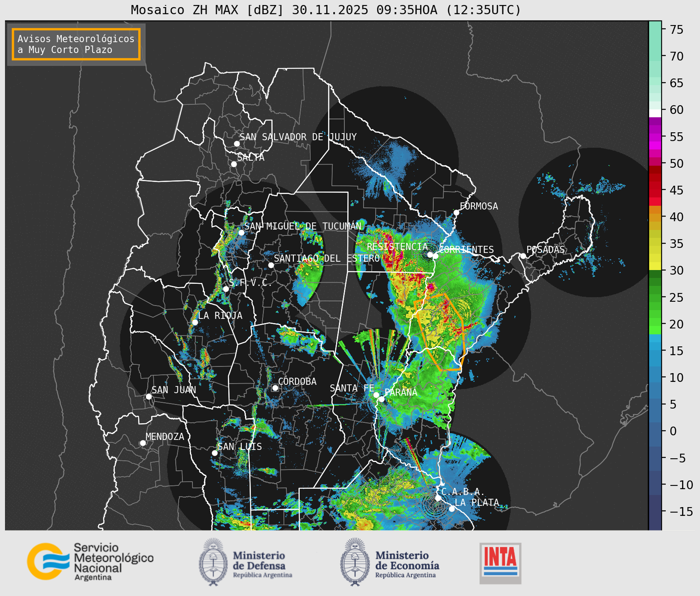Click the FORMOSA label text
Image resolution: width=700 pixels, height=596 pixels.
coord(479,206)
